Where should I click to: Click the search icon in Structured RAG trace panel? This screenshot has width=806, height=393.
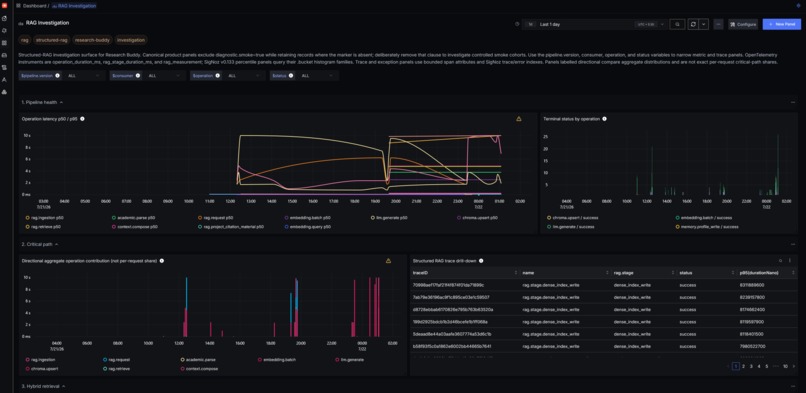click(x=780, y=261)
